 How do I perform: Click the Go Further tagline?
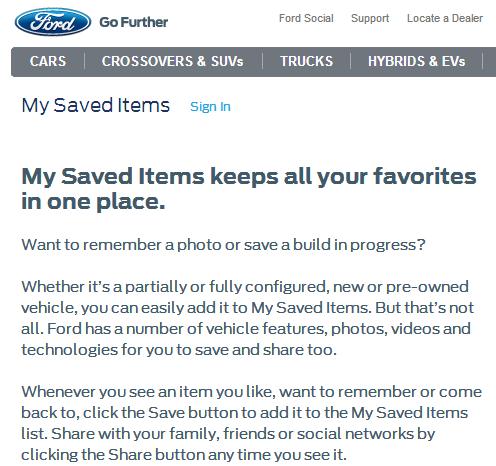pos(134,22)
